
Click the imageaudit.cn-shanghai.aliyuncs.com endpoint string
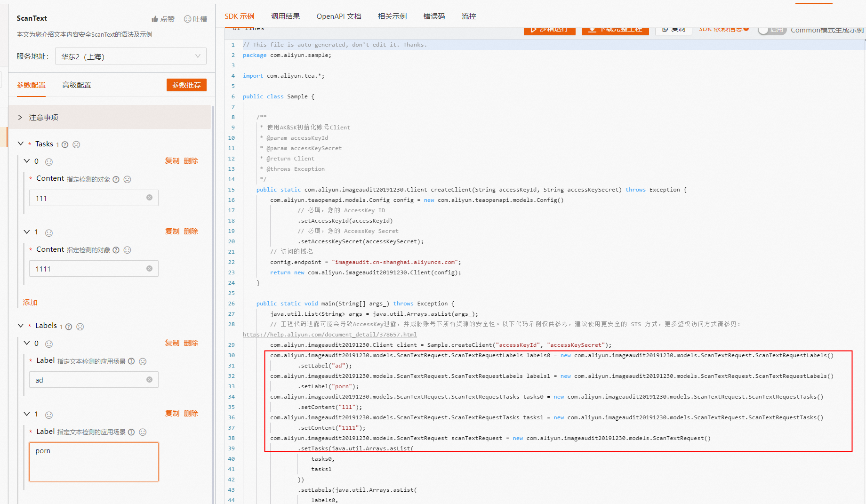tap(395, 262)
